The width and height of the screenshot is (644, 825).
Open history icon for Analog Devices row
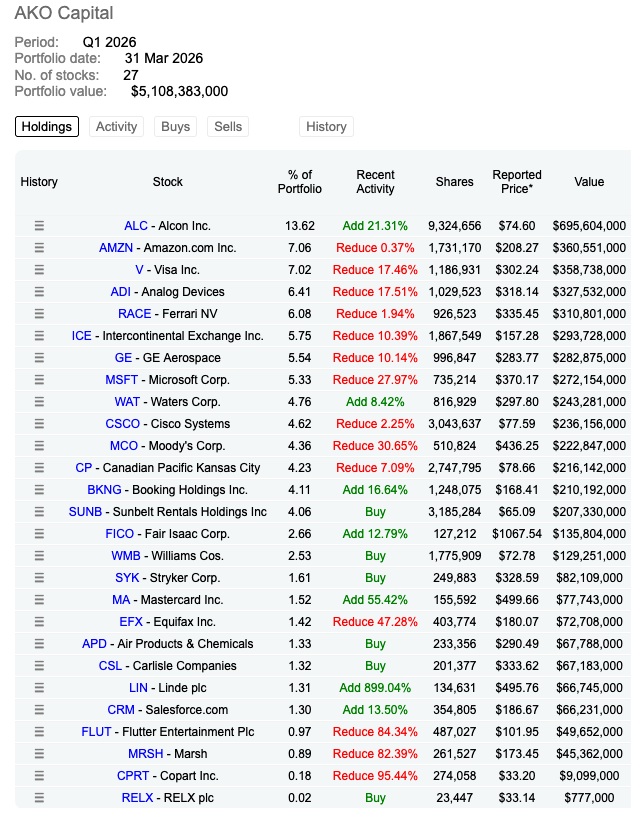coord(39,292)
